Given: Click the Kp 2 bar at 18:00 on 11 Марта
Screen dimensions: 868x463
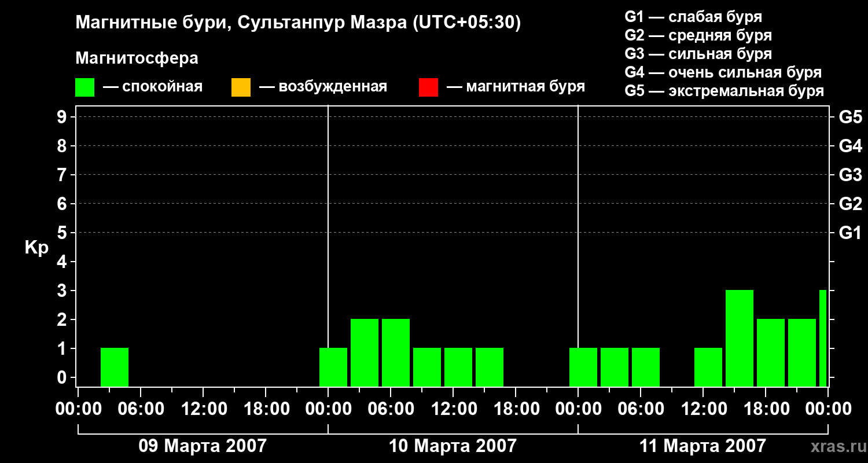Looking at the screenshot, I should 771,352.
